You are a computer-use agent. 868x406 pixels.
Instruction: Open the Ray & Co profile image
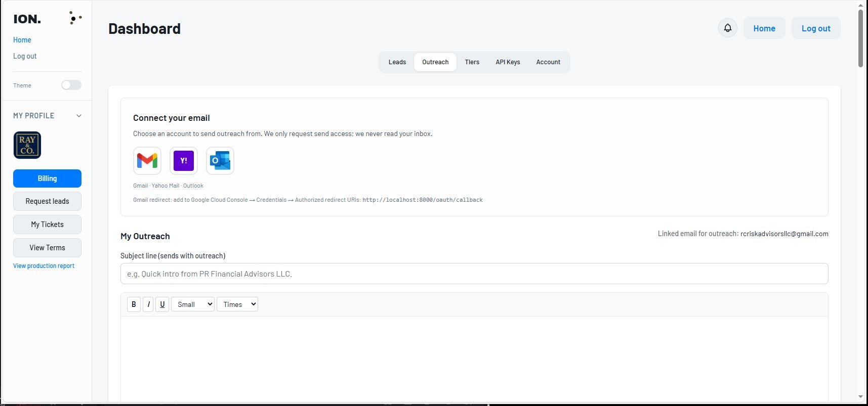coord(27,145)
